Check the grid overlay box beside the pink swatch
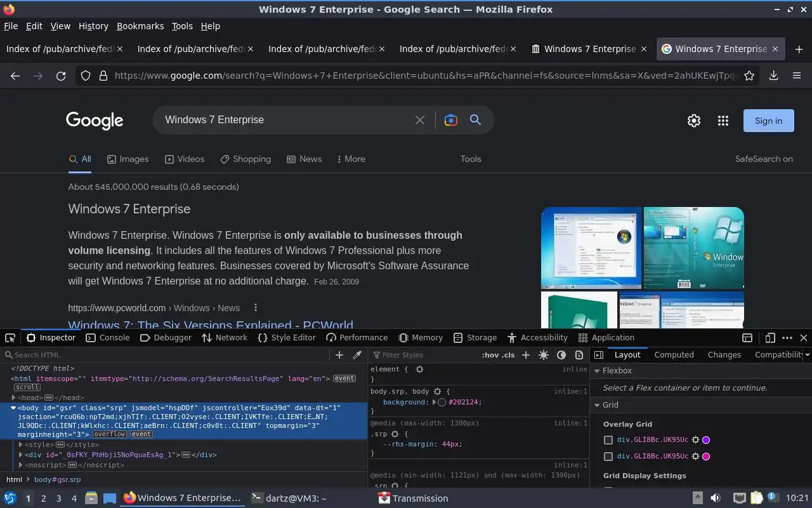Screen dimensions: 812x508 pyautogui.click(x=608, y=456)
